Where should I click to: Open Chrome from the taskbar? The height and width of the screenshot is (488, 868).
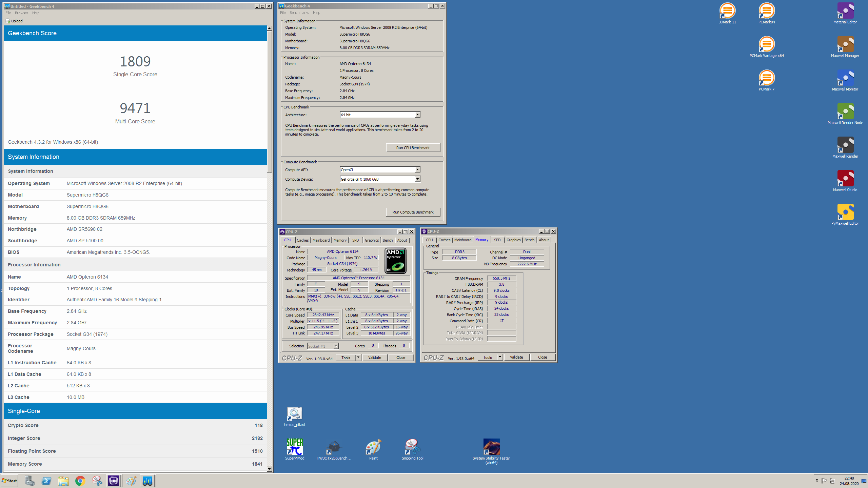pyautogui.click(x=80, y=481)
